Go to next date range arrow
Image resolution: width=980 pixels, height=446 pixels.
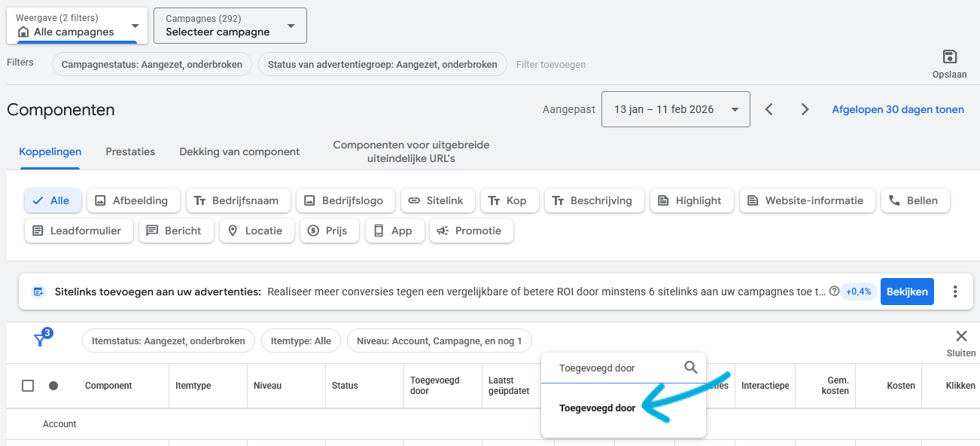pyautogui.click(x=805, y=109)
